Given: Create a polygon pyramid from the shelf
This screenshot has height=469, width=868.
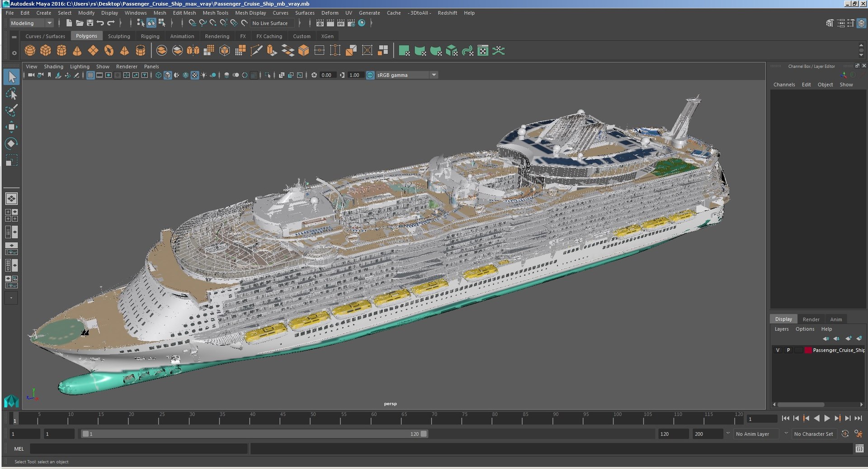Looking at the screenshot, I should click(x=125, y=51).
